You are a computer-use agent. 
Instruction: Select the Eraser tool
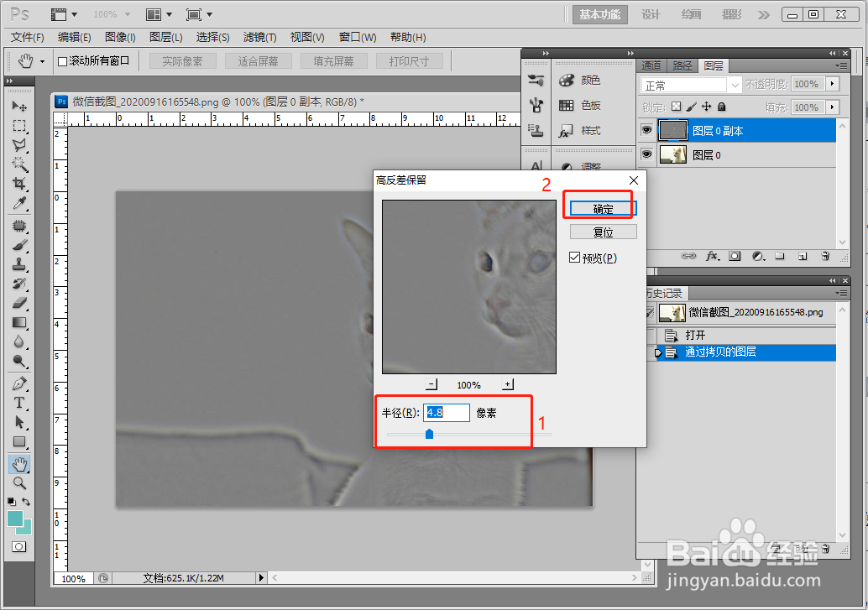[x=19, y=303]
